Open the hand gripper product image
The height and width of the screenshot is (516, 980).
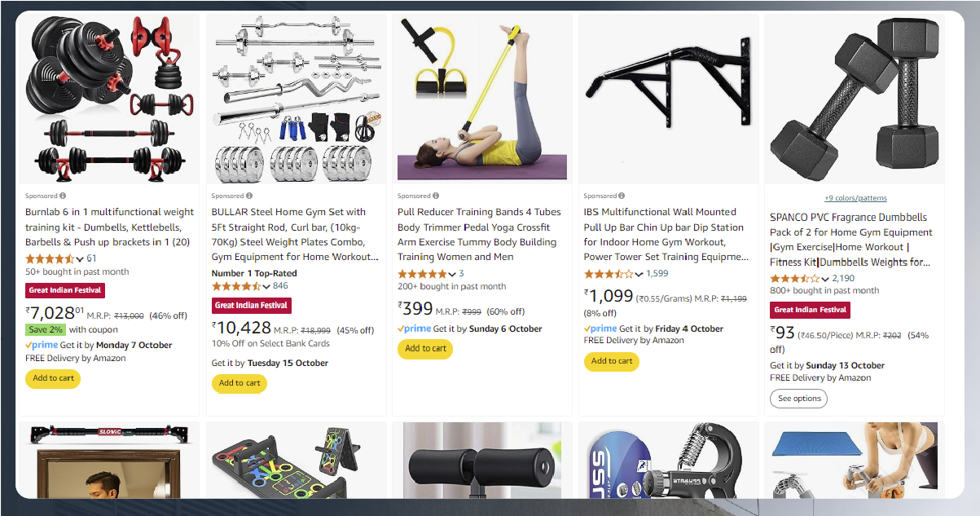[668, 460]
